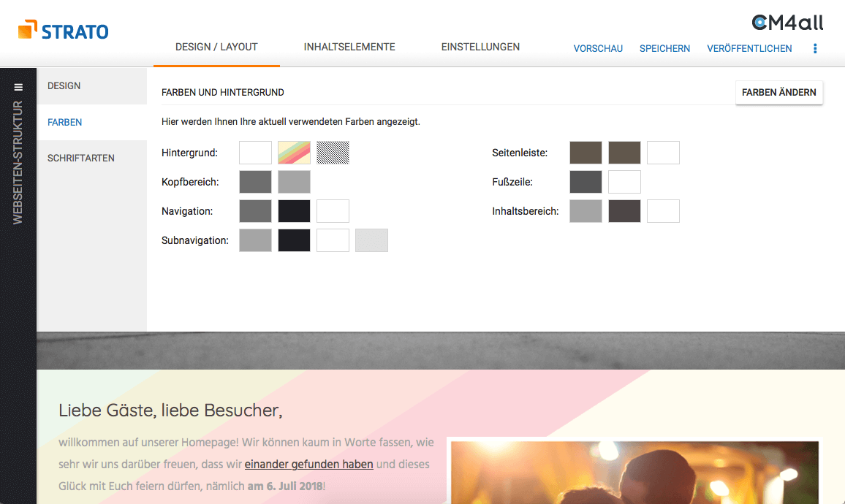The height and width of the screenshot is (504, 845).
Task: Open the Inhaltselemente tab
Action: [349, 47]
